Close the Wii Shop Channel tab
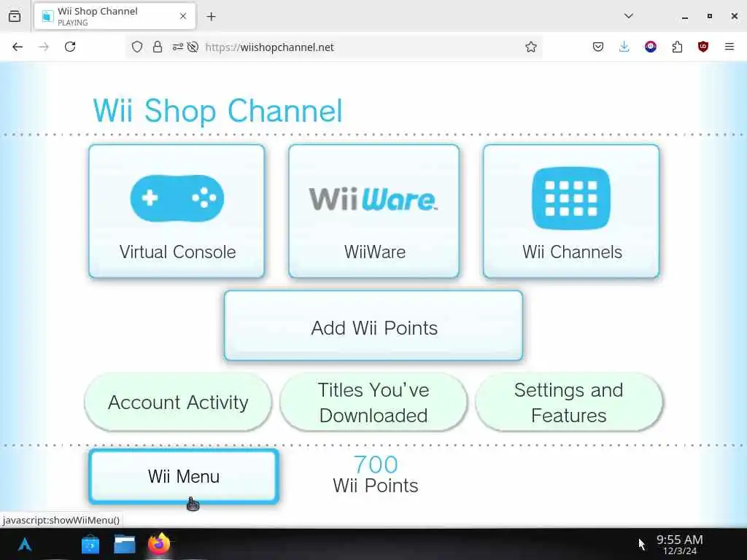The width and height of the screenshot is (747, 560). 183,16
